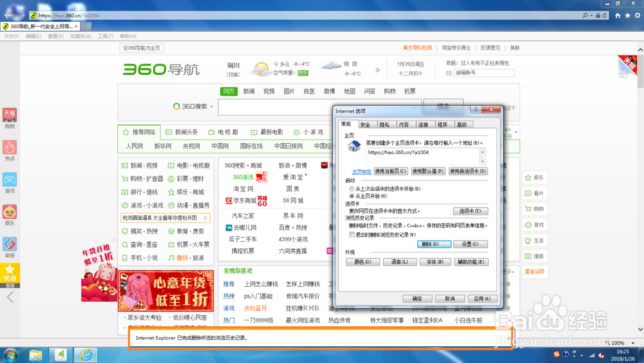Viewport: 644px width, 363px height.
Task: Click 删除(D)... button
Action: coord(434,244)
